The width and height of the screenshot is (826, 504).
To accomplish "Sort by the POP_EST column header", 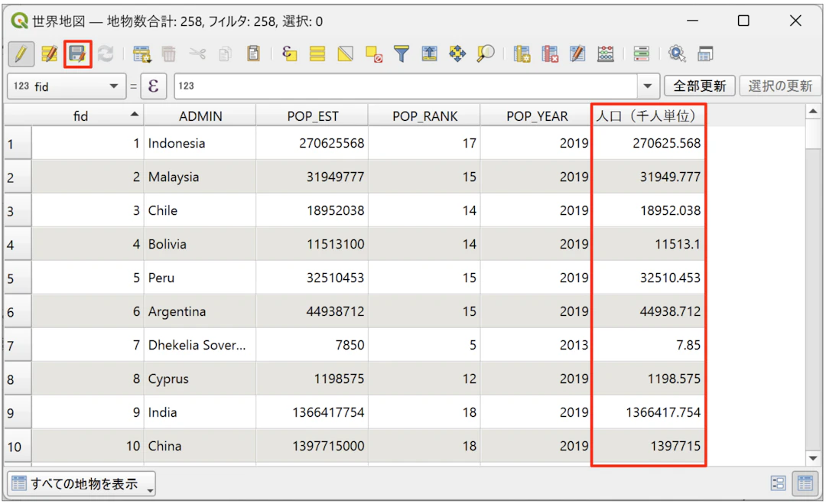I will click(x=312, y=116).
